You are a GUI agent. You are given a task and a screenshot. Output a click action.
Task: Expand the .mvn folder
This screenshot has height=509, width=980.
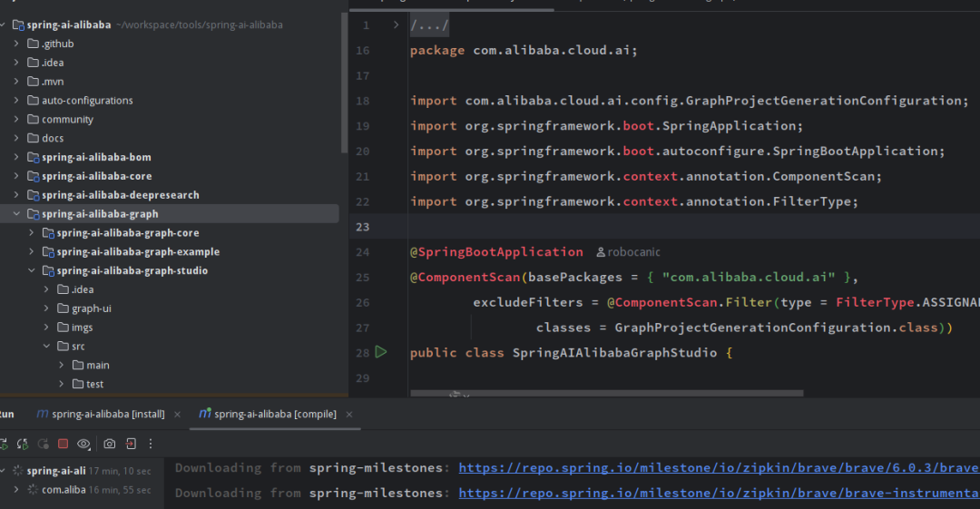point(16,82)
